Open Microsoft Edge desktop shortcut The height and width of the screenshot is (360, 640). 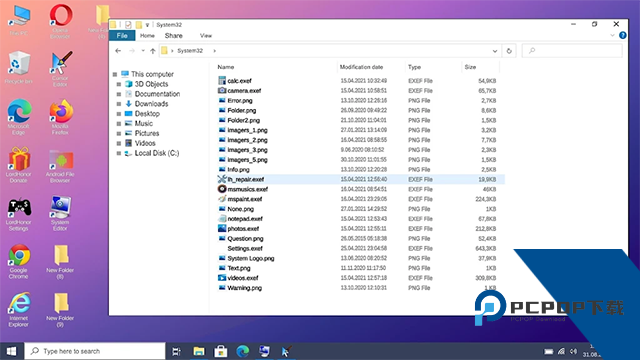19,116
